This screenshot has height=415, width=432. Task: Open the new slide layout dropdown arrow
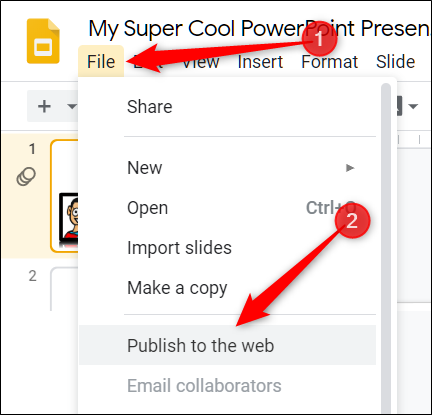71,107
